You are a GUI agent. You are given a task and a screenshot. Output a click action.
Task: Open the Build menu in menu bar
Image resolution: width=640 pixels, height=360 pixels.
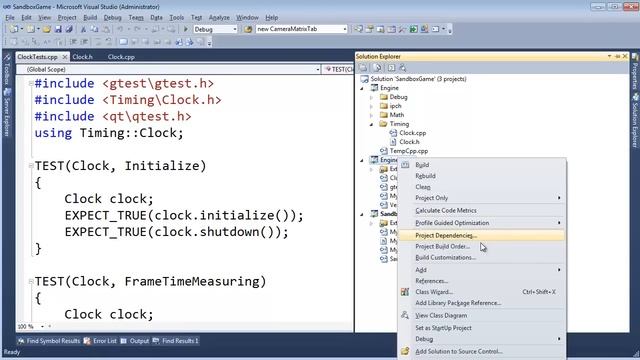click(x=90, y=18)
